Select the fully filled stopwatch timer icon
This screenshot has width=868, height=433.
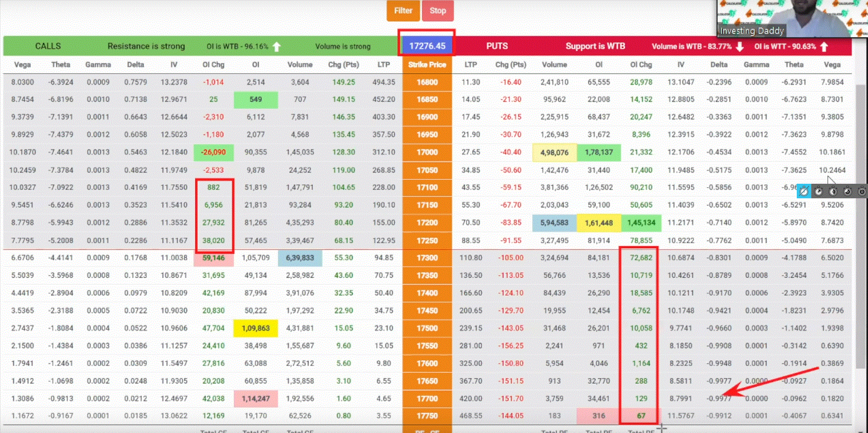click(862, 192)
